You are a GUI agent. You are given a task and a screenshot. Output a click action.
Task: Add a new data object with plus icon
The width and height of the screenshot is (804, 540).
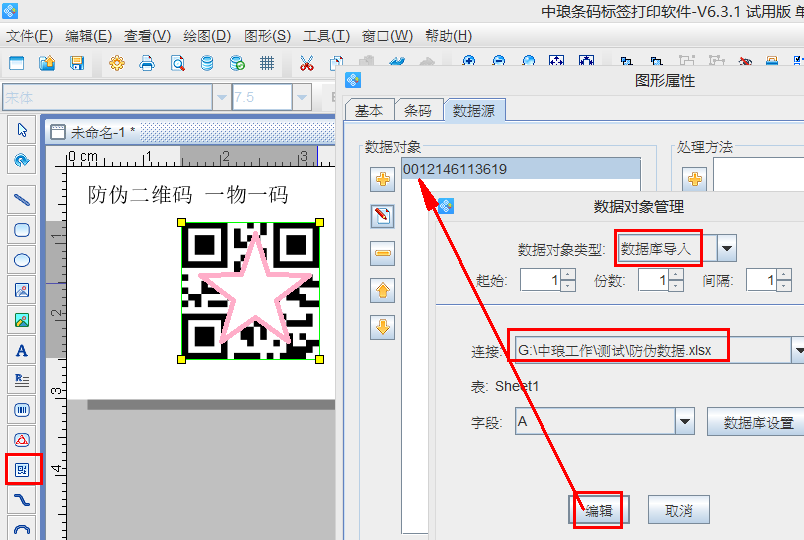click(383, 179)
